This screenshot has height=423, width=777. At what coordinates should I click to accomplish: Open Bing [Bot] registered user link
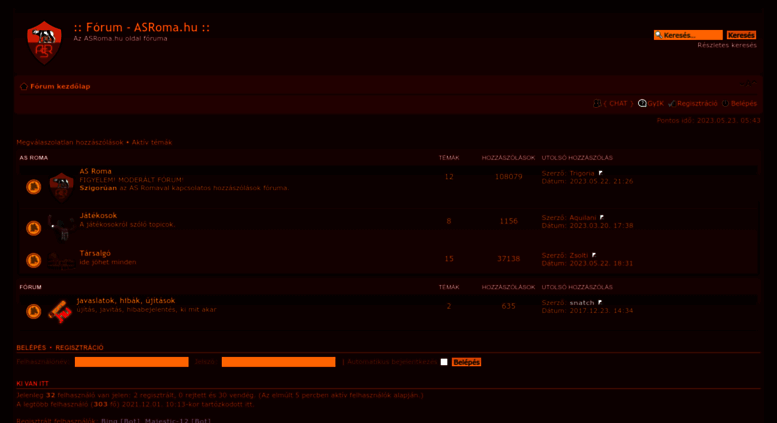[x=120, y=421]
